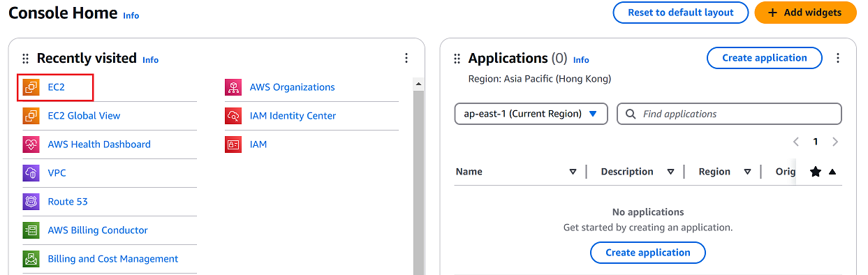Grab the Applications widget drag handle
Image resolution: width=868 pixels, height=275 pixels.
coord(457,59)
